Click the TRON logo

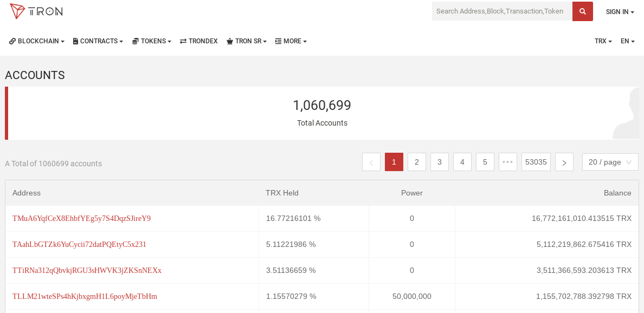[36, 11]
